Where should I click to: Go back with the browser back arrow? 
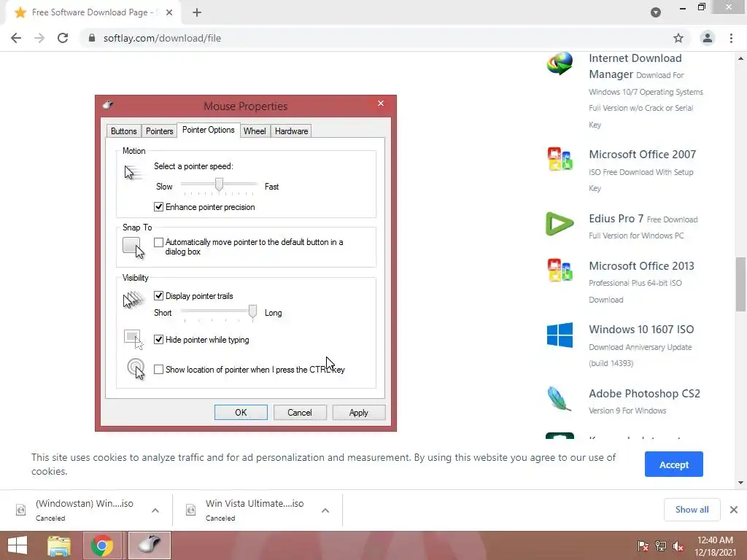(x=16, y=38)
